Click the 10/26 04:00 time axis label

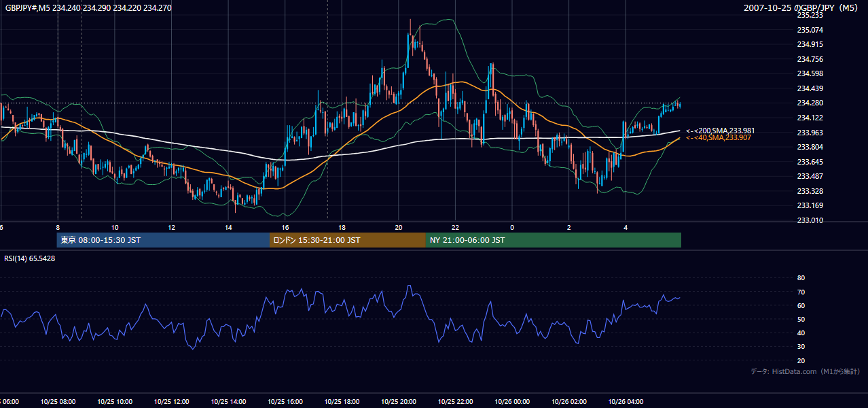click(x=626, y=402)
